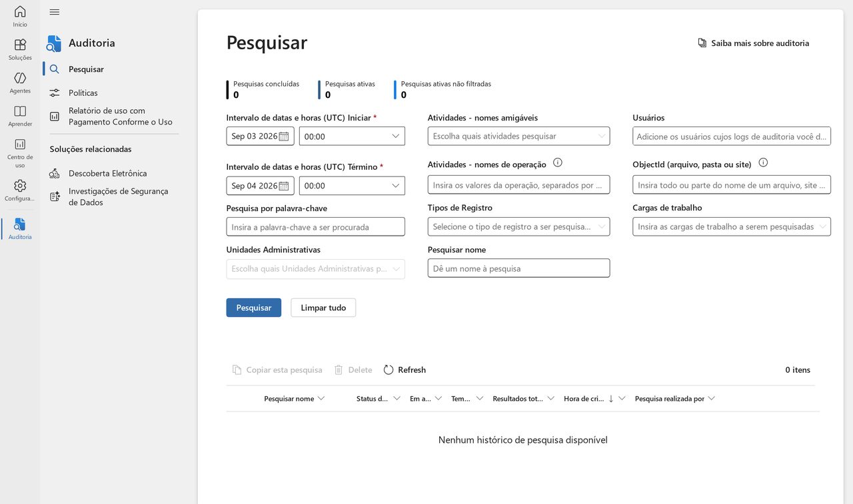This screenshot has width=853, height=504.
Task: Click the ObjectId input field
Action: pos(731,184)
